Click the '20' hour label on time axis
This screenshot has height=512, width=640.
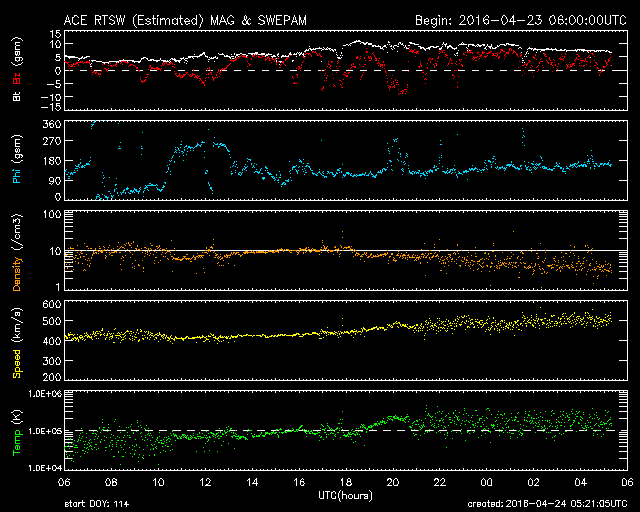point(393,482)
